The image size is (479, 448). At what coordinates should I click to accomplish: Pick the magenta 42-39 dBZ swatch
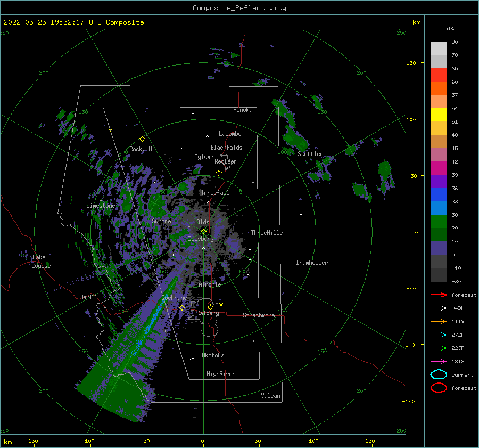pos(439,168)
